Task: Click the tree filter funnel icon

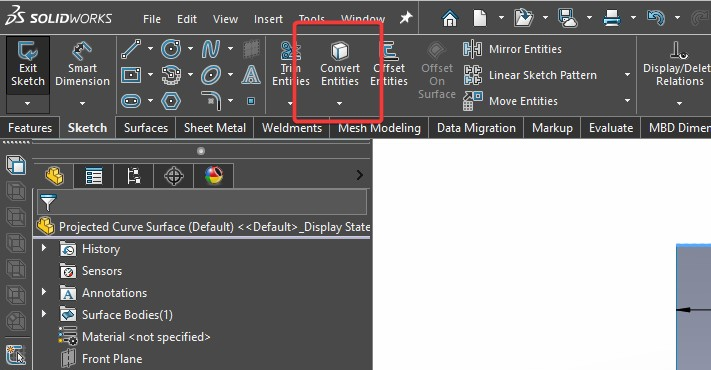Action: coord(48,202)
